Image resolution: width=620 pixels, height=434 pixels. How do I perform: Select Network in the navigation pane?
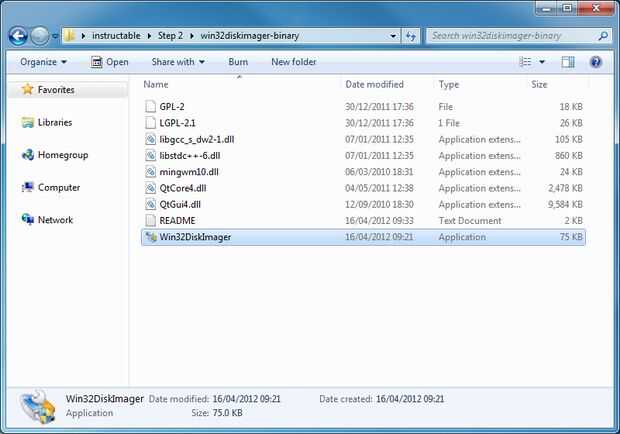(55, 220)
